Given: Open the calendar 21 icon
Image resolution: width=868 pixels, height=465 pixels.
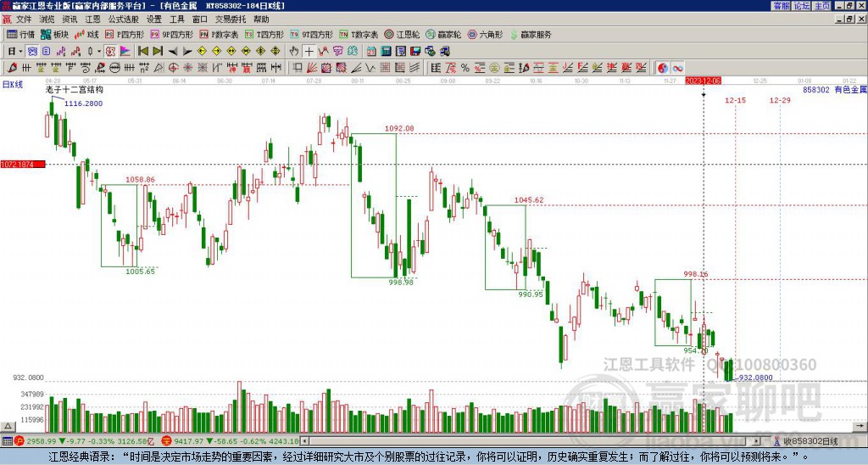Looking at the screenshot, I should coord(371,52).
